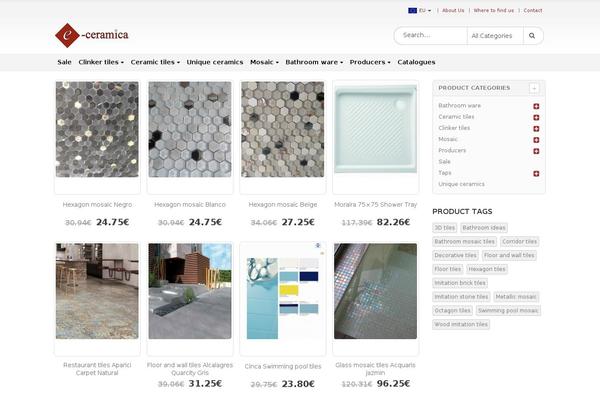
Task: Open the Mosaic navigation menu
Action: (264, 62)
